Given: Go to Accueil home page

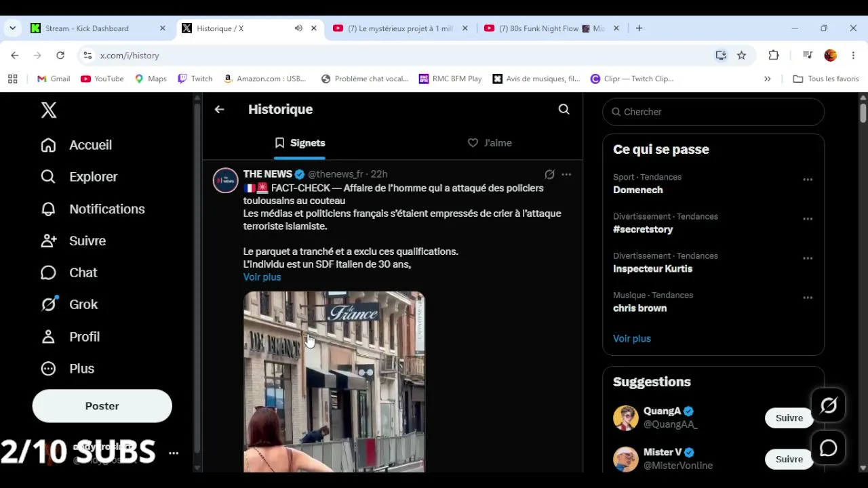Looking at the screenshot, I should [77, 145].
